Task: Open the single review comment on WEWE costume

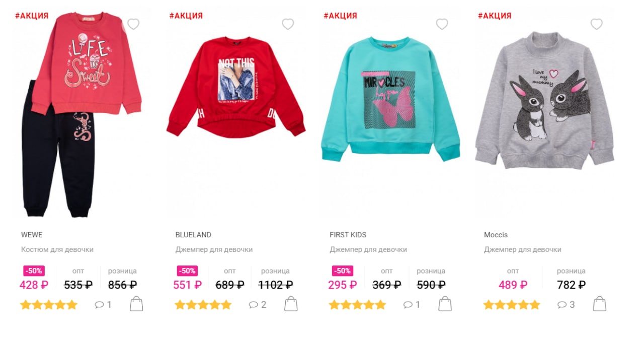Action: coord(103,305)
